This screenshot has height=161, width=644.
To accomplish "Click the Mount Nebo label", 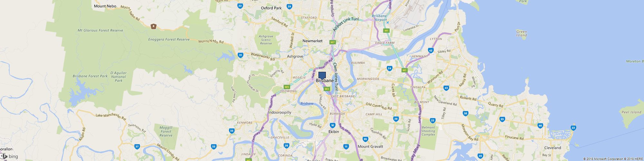I will pos(105,6).
